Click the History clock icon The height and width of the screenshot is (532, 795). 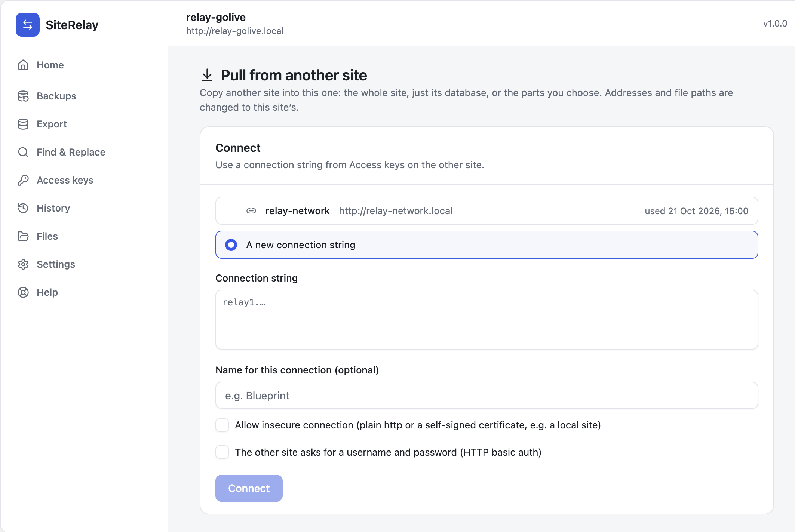point(23,208)
